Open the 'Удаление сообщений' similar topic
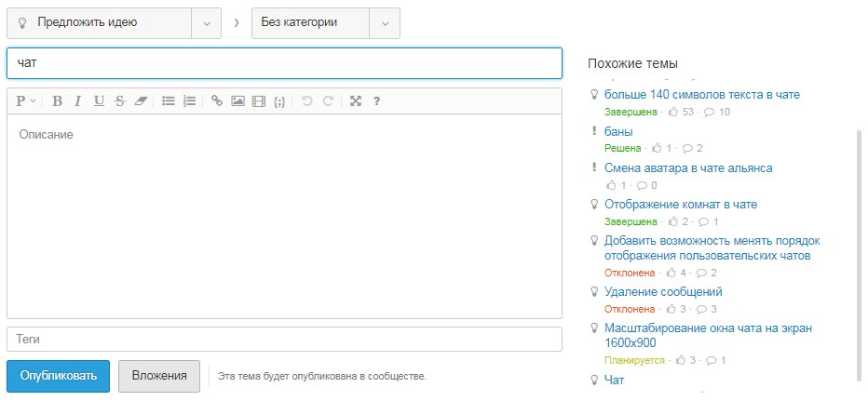 663,292
